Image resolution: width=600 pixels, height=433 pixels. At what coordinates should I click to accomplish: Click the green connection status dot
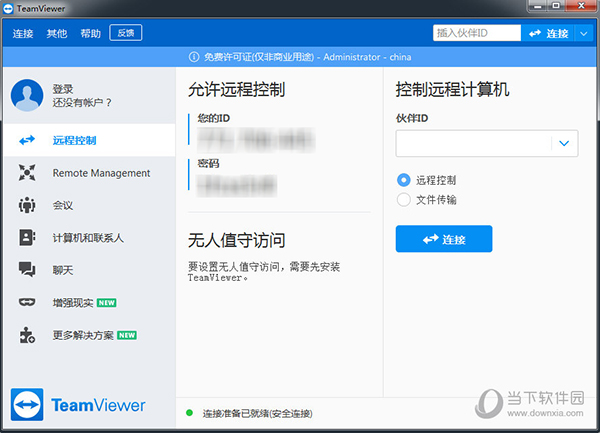(x=189, y=413)
